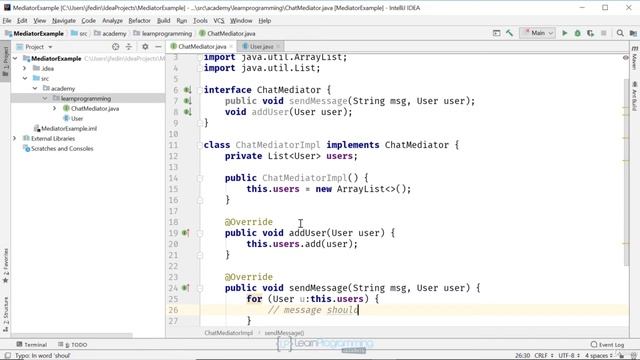The height and width of the screenshot is (360, 640).
Task: Click override gutter marker on line 19
Action: coord(185,233)
